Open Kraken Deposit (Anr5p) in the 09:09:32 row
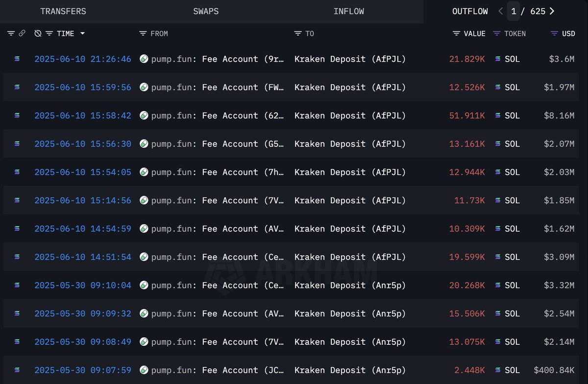Viewport: 588px width, 384px height. [350, 313]
